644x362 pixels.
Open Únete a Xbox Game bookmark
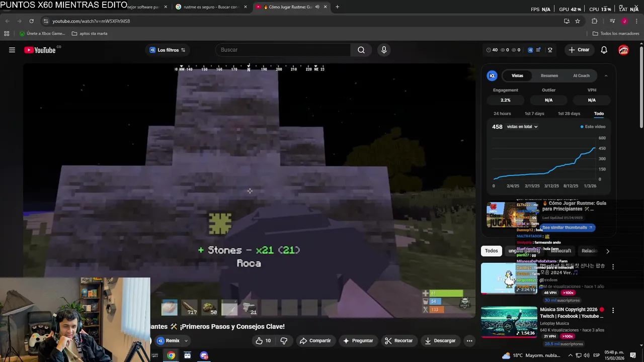click(x=42, y=34)
